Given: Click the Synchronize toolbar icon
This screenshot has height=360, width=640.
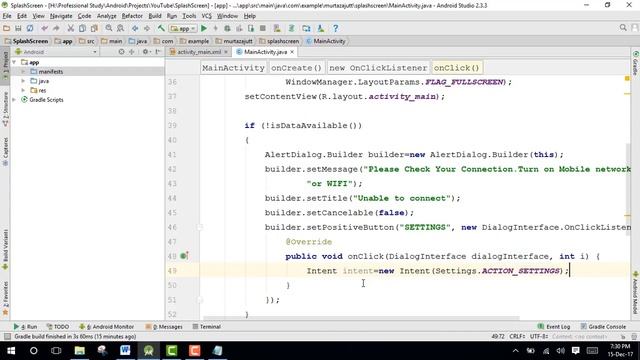Looking at the screenshot, I should point(30,28).
